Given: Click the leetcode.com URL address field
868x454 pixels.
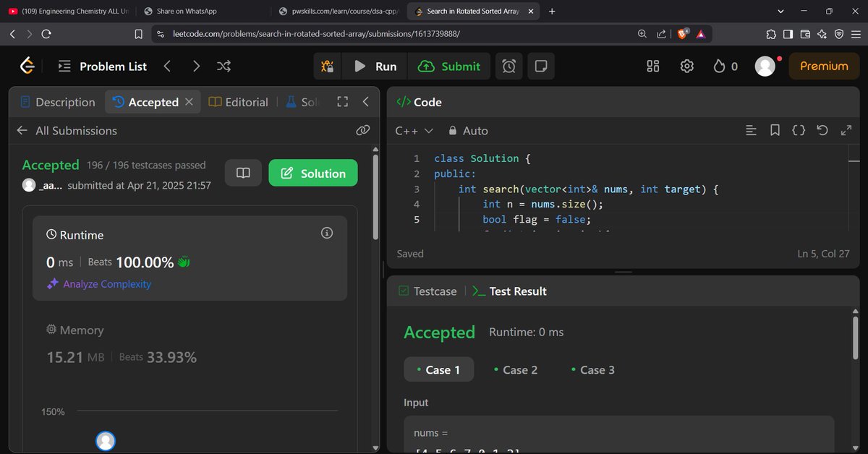Looking at the screenshot, I should [x=316, y=34].
